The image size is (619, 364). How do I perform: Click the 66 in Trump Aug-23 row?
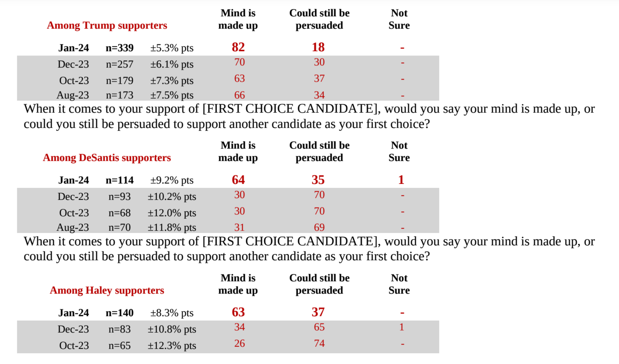(x=239, y=95)
